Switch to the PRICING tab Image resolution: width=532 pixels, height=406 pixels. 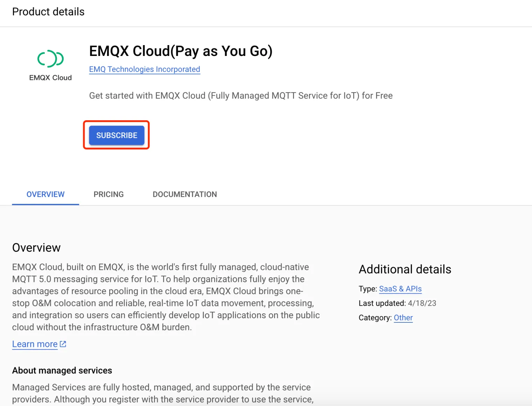point(108,194)
